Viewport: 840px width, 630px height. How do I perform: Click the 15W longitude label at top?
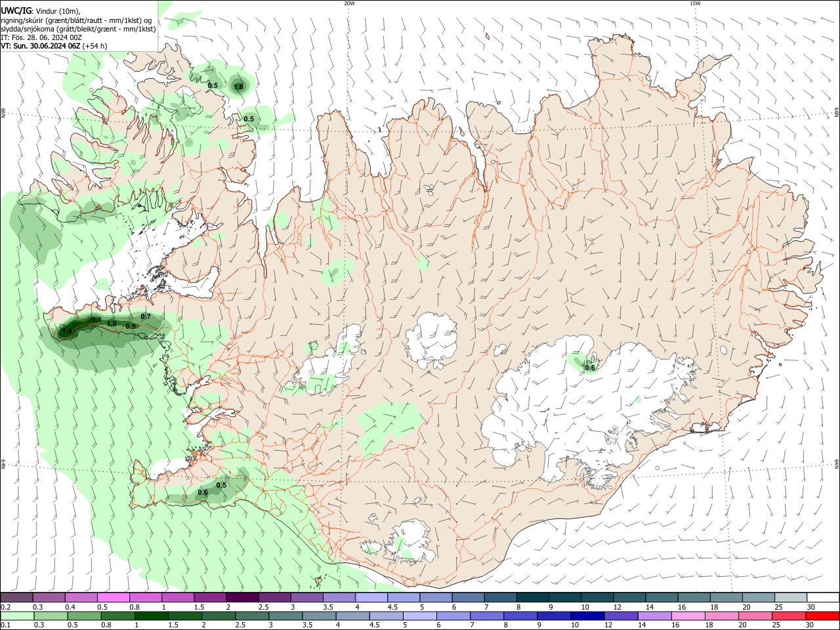(x=695, y=3)
